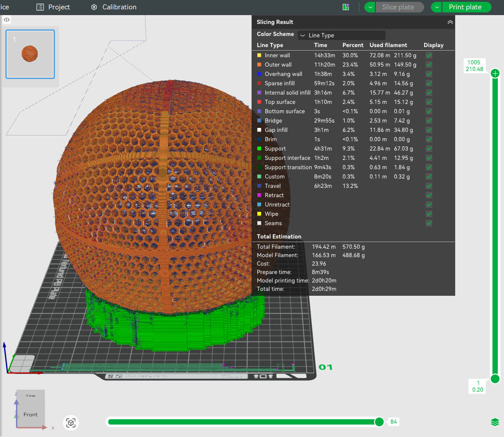Image resolution: width=504 pixels, height=437 pixels.
Task: Select plate 1 thumbnail
Action: click(30, 54)
